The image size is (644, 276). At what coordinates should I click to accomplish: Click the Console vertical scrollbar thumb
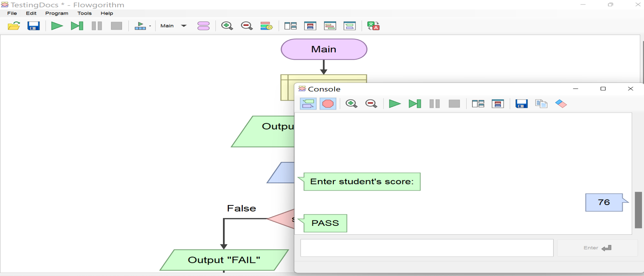point(638,210)
